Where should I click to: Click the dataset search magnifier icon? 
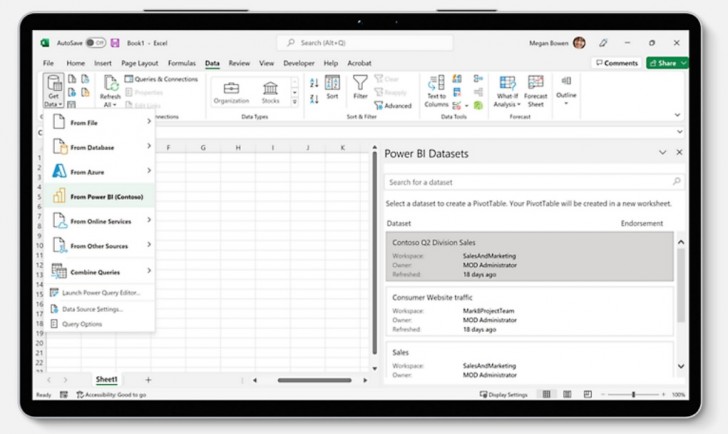pos(676,181)
